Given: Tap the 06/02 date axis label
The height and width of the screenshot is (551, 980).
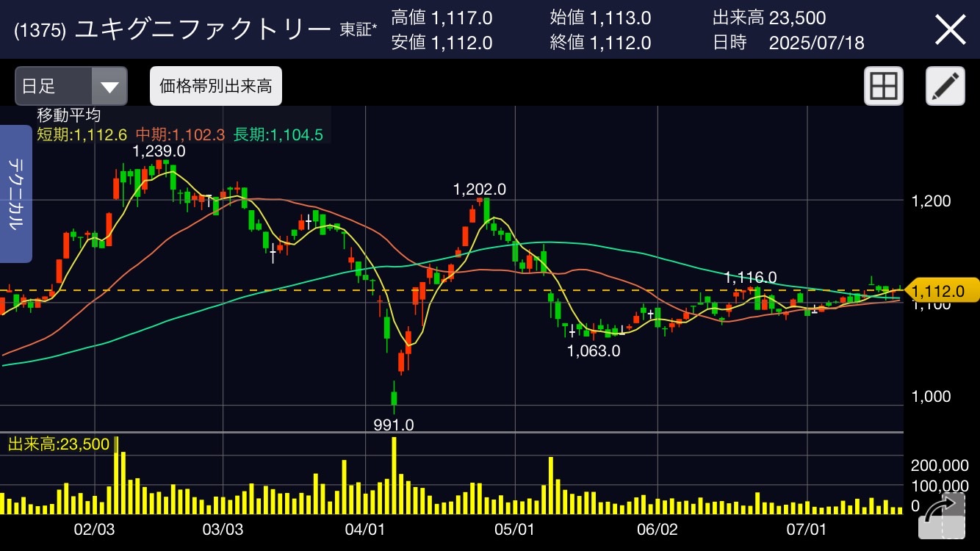Looking at the screenshot, I should [657, 529].
